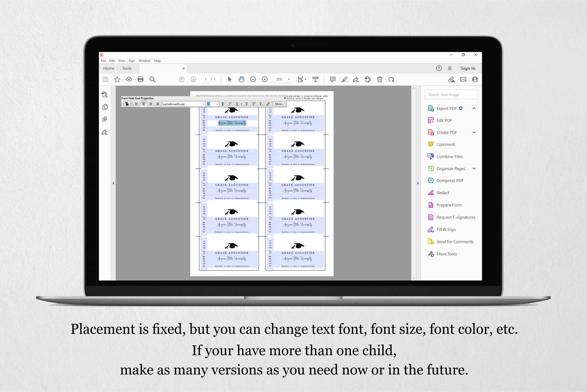Click the Delete trash icon

click(x=380, y=79)
